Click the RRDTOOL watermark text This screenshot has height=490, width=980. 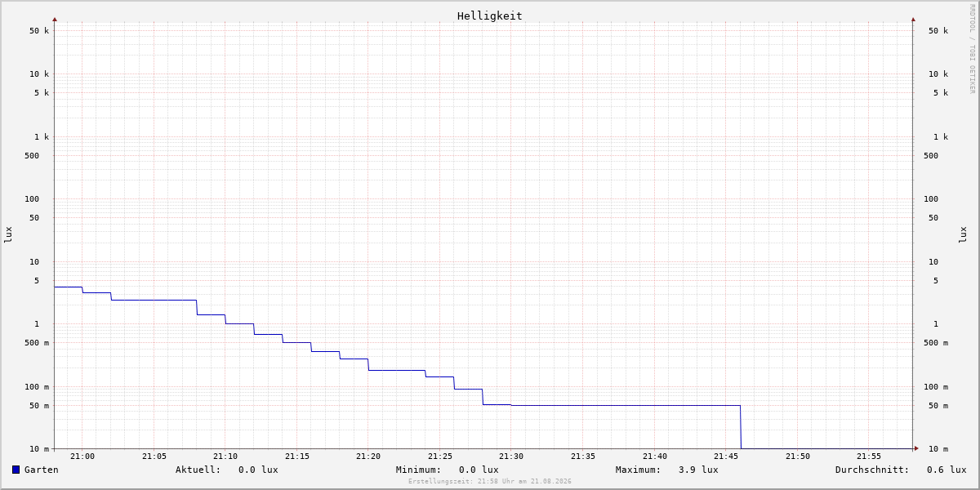click(x=972, y=48)
